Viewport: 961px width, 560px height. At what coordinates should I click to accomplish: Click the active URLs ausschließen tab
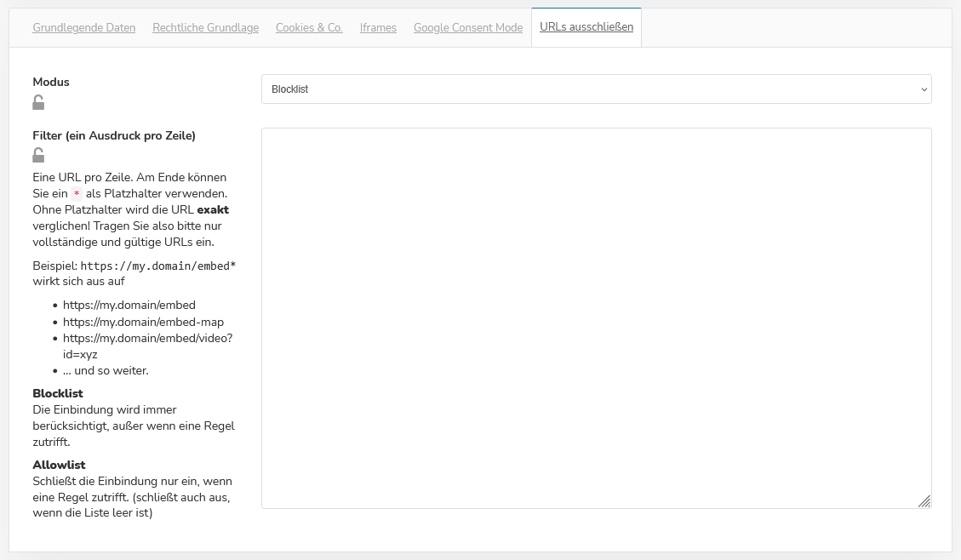click(586, 27)
